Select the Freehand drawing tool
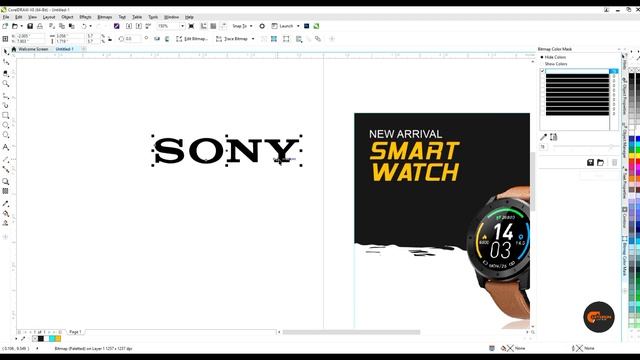640x360 pixels. (6, 96)
